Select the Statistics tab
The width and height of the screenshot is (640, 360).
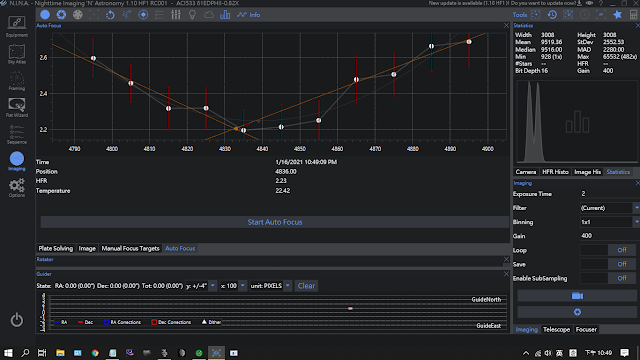(x=618, y=172)
